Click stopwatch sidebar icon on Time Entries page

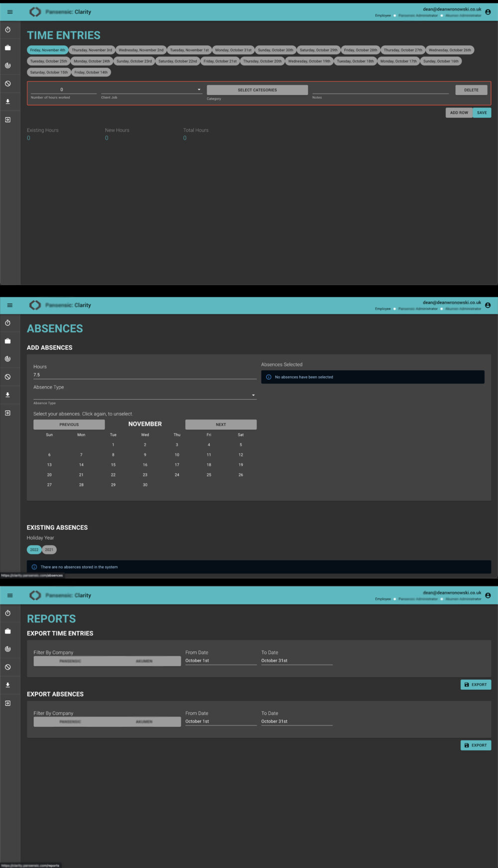(x=7, y=30)
